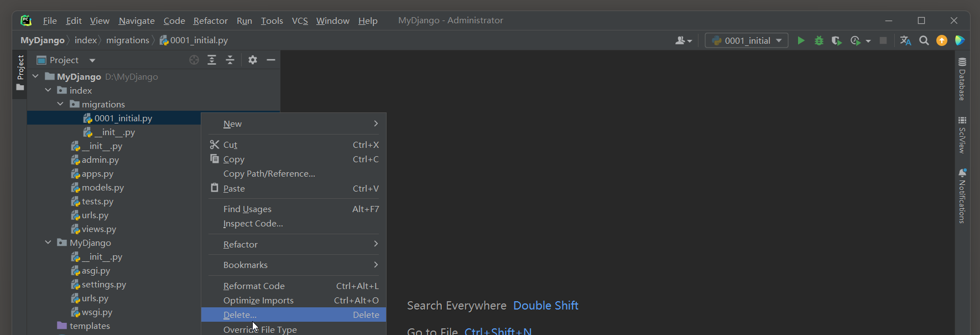980x335 pixels.
Task: Open Bookmarks submenu in context menu
Action: [x=294, y=265]
